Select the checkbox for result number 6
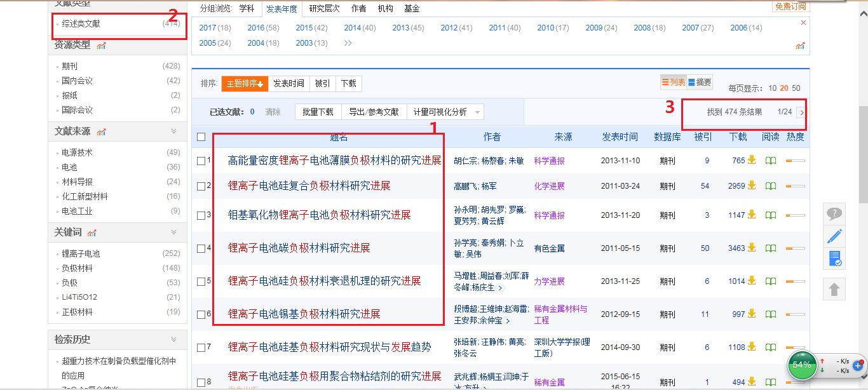This screenshot has width=868, height=390. pyautogui.click(x=201, y=314)
